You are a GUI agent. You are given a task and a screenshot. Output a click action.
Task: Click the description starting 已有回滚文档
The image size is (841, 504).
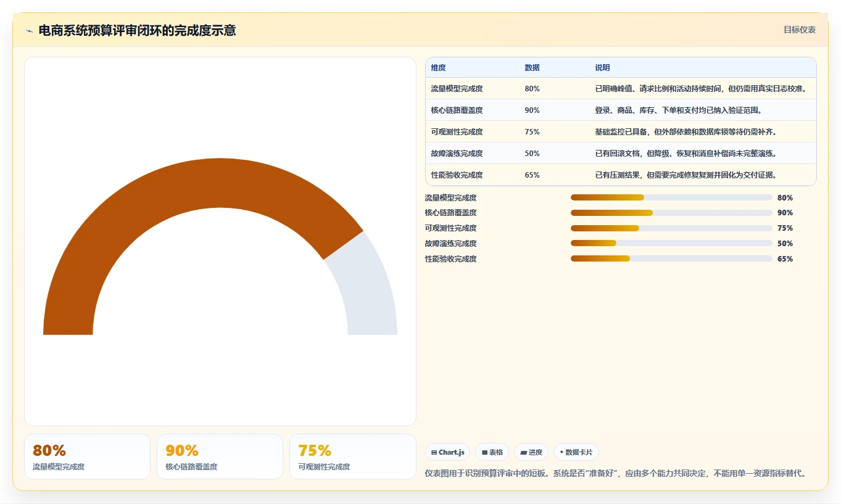(x=686, y=154)
